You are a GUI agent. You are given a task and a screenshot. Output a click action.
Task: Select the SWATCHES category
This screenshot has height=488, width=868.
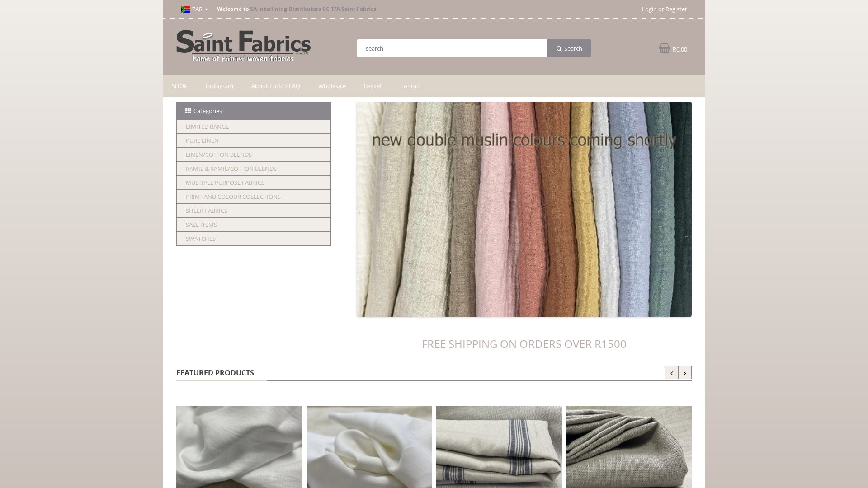click(200, 239)
